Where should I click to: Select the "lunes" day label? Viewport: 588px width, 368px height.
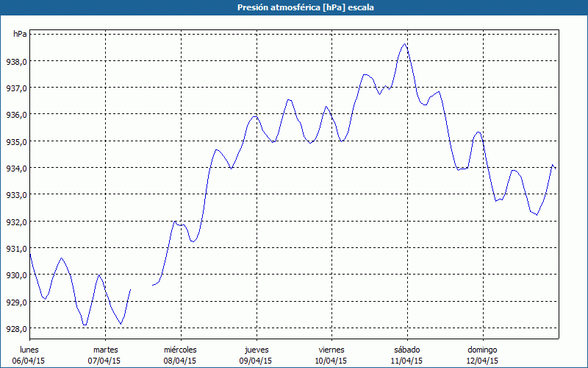point(29,350)
